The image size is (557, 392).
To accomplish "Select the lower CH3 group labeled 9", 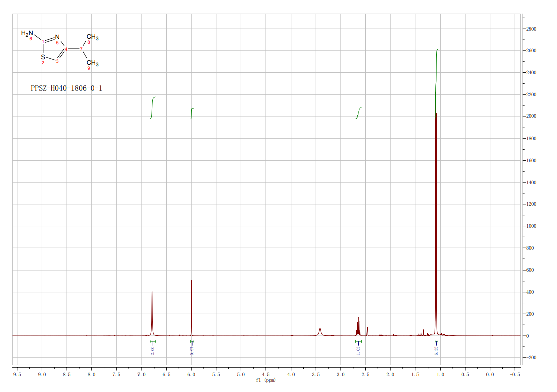I will pos(92,63).
